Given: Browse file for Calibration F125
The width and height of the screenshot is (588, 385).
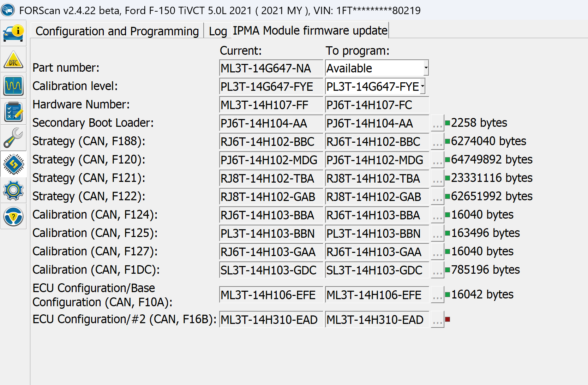Looking at the screenshot, I should 437,233.
